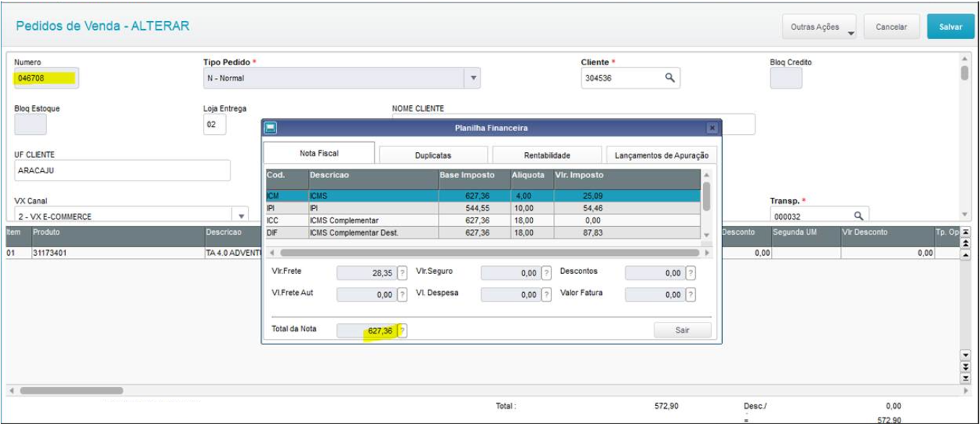This screenshot has width=980, height=424.
Task: Click the help icon next to Vlr.Frete
Action: pos(403,273)
